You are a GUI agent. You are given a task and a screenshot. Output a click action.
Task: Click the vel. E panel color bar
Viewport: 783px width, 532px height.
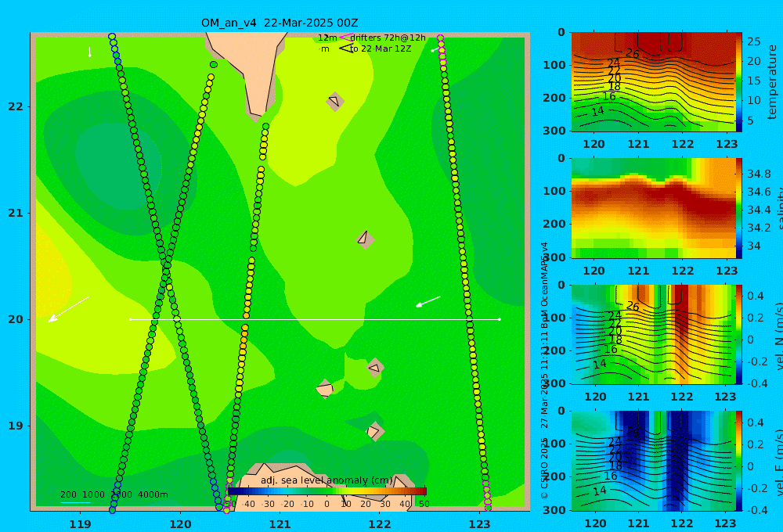(739, 461)
